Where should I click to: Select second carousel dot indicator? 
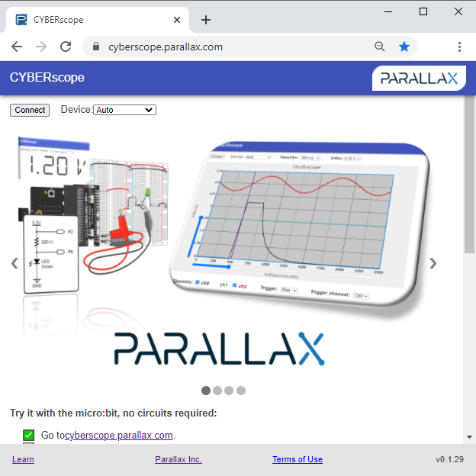[217, 391]
